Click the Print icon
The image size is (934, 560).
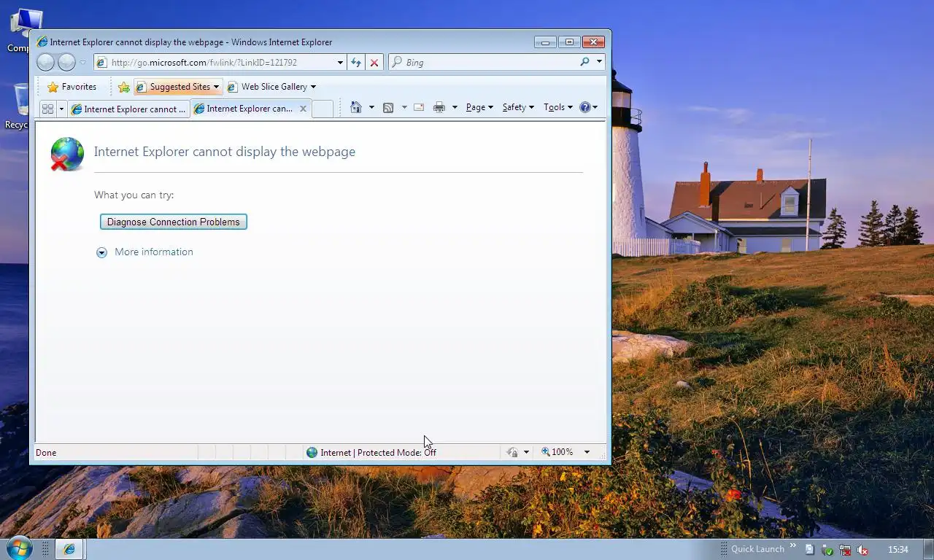439,107
